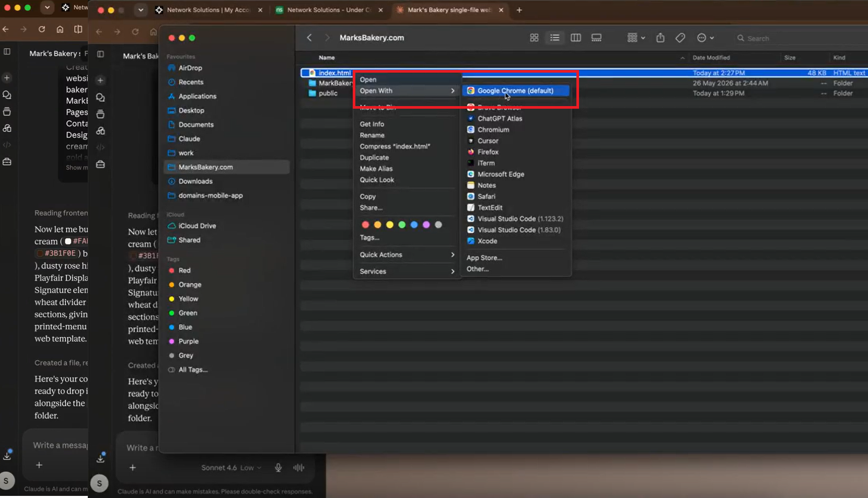Viewport: 868px width, 498px height.
Task: Choose ChatGPT Atlas in Open With list
Action: tap(500, 119)
